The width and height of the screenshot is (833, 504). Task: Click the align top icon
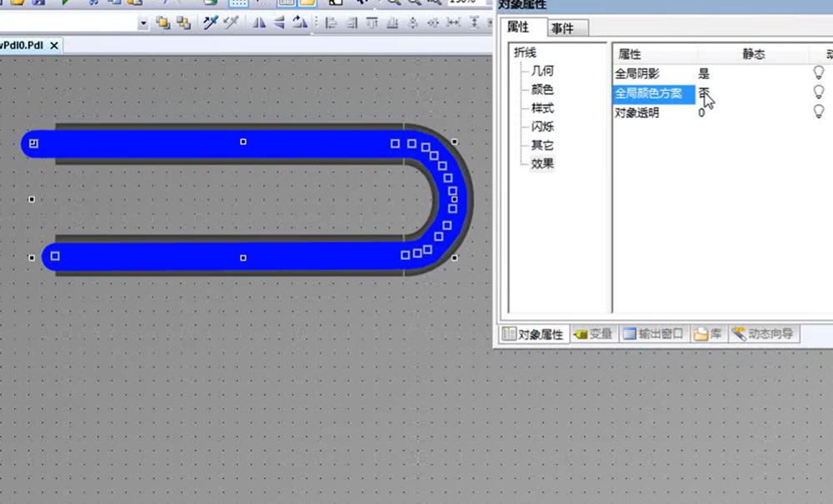coord(372,23)
